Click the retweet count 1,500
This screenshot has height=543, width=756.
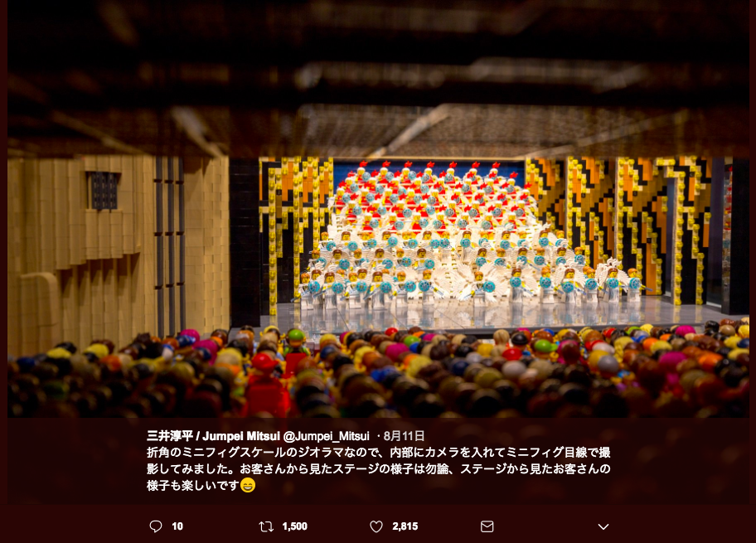pos(294,526)
